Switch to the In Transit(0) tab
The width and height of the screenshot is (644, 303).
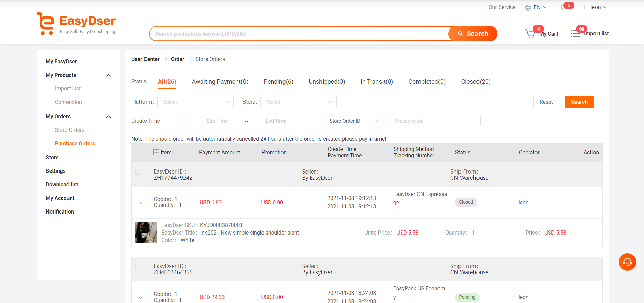(x=377, y=82)
